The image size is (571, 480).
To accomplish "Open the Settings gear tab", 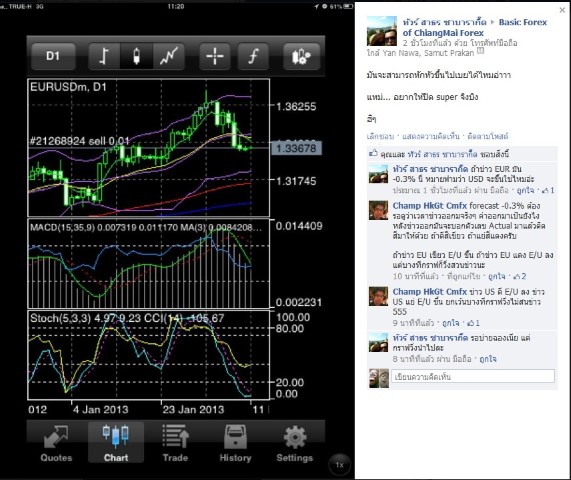I will [x=295, y=443].
